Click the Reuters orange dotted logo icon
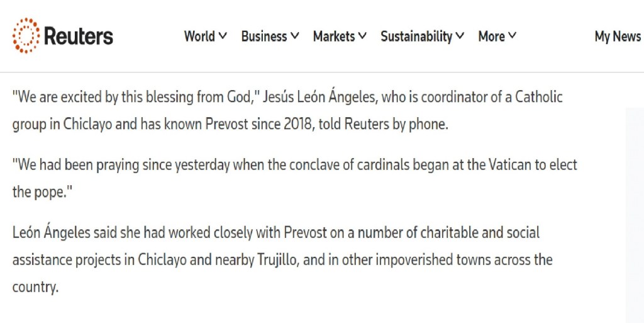This screenshot has width=644, height=323. (26, 36)
